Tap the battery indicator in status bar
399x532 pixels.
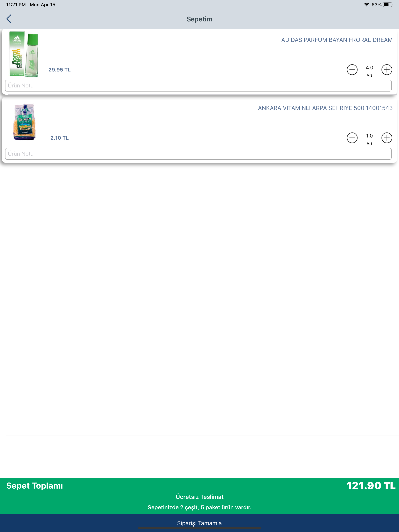[388, 4]
